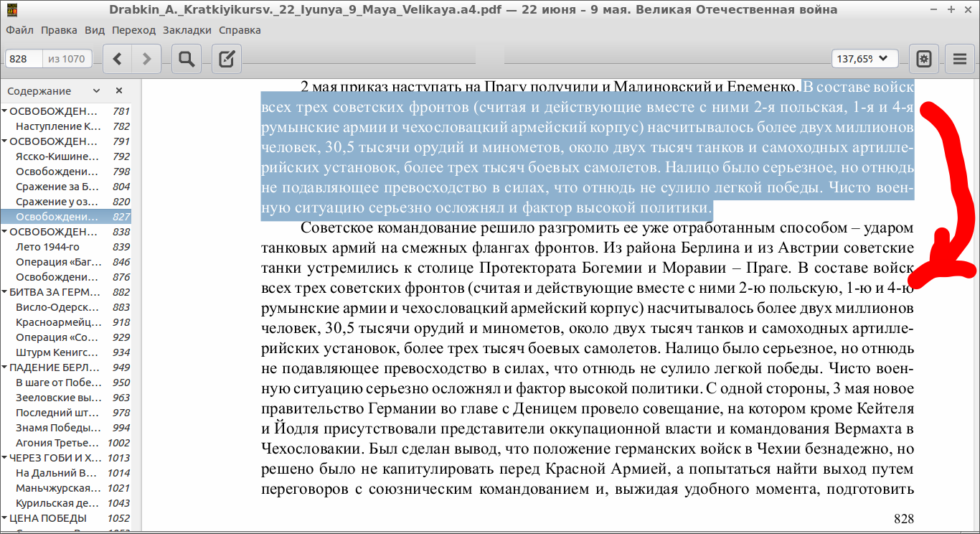
Task: Click the annotation edit pencil icon
Action: (x=227, y=59)
